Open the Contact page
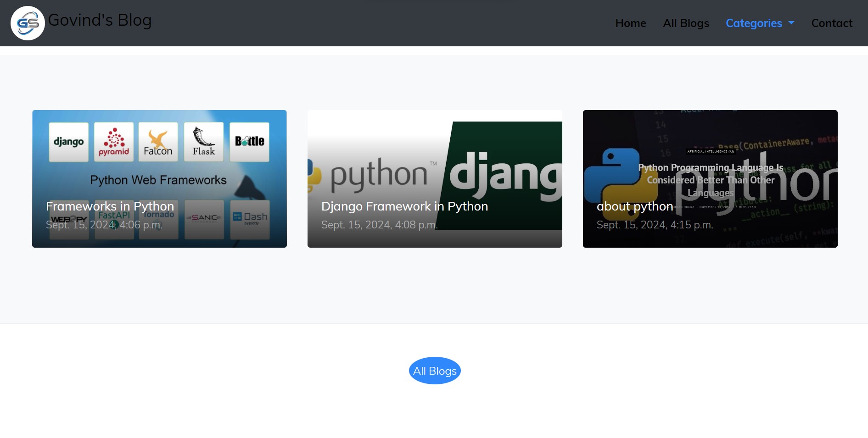This screenshot has width=868, height=438. pyautogui.click(x=832, y=23)
